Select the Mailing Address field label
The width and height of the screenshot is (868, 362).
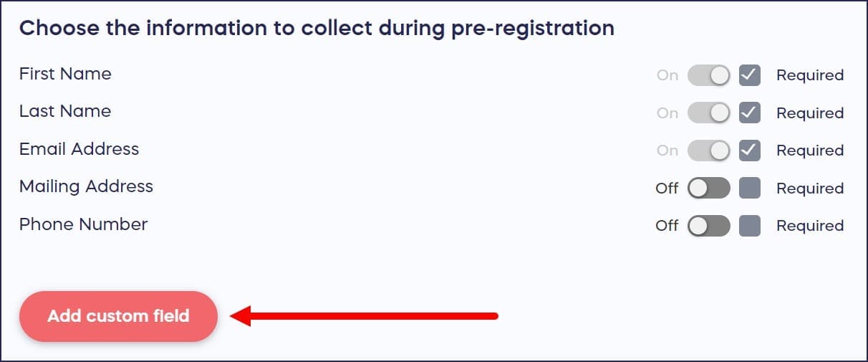point(86,186)
